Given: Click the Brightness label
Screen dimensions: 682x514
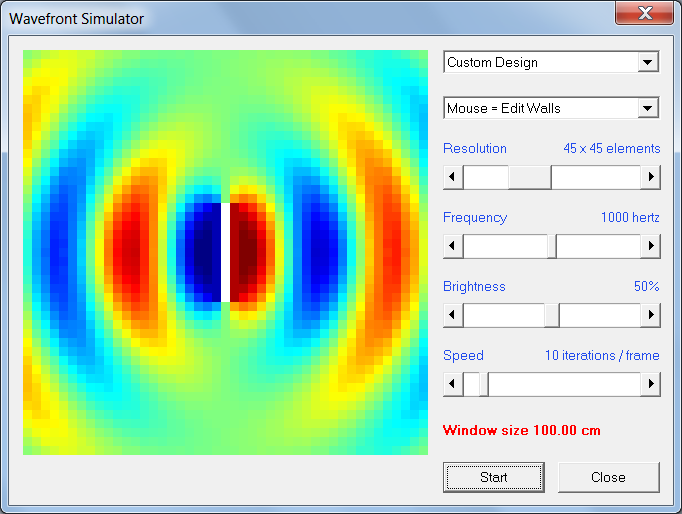Looking at the screenshot, I should pos(474,287).
